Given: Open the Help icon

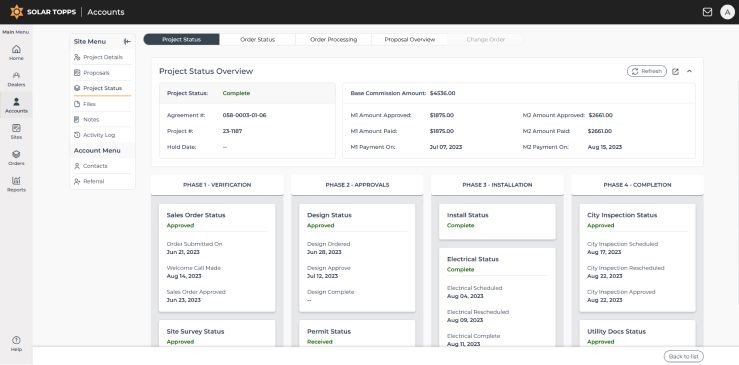Looking at the screenshot, I should pos(16,344).
